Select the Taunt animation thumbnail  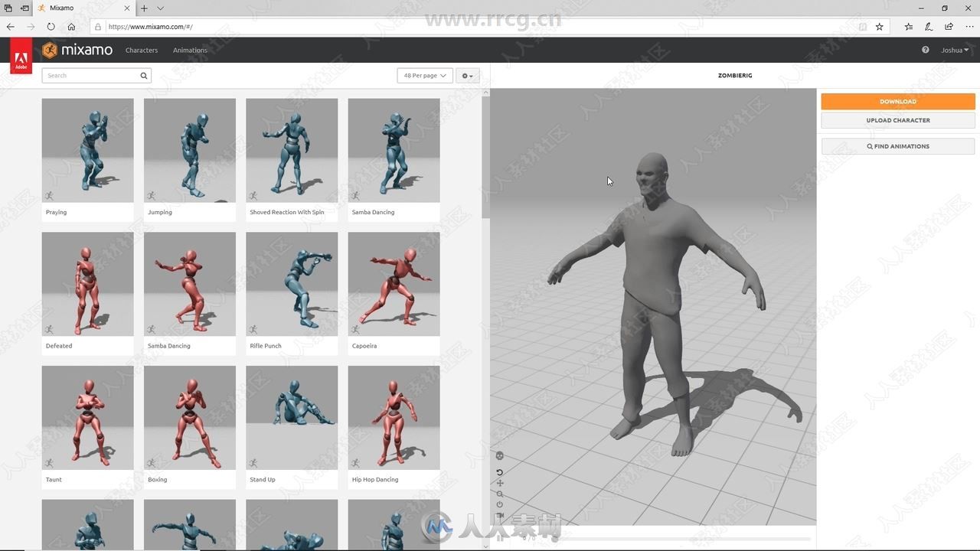(x=87, y=418)
